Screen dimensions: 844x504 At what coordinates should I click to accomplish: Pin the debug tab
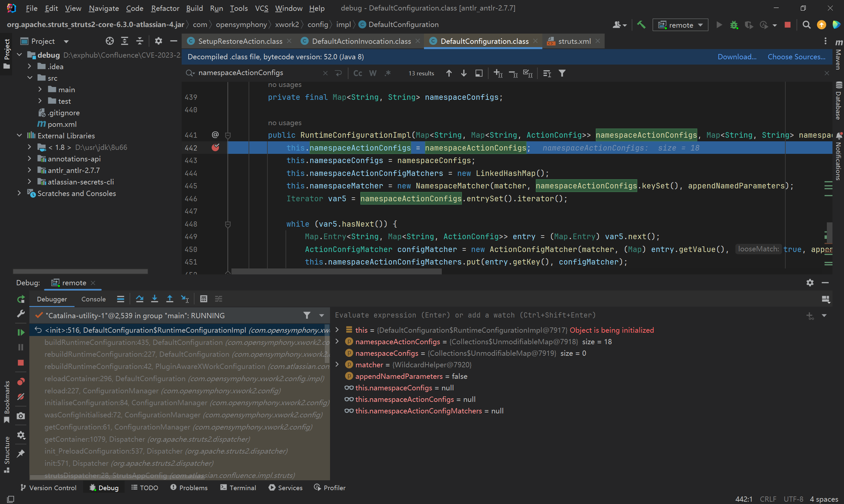(x=21, y=453)
